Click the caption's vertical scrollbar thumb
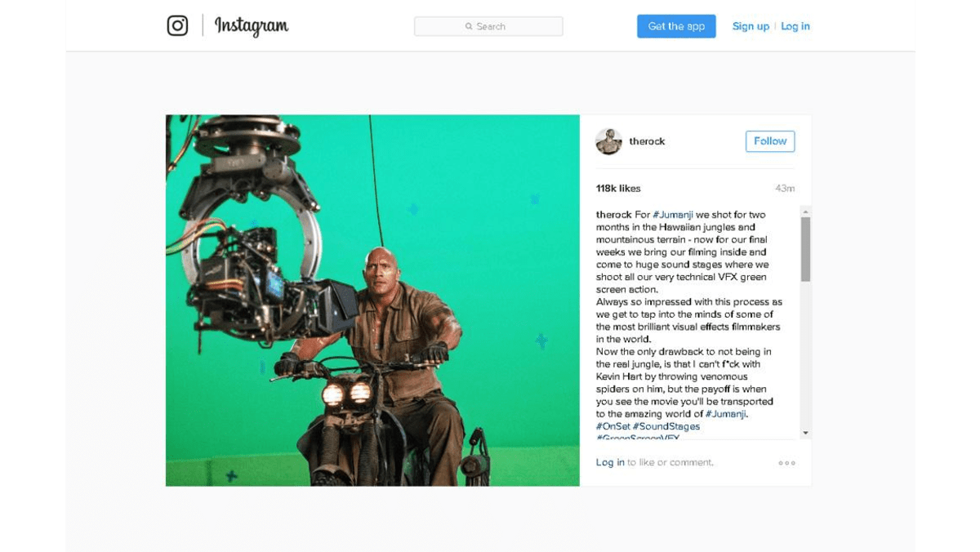This screenshot has height=552, width=980. 805,249
